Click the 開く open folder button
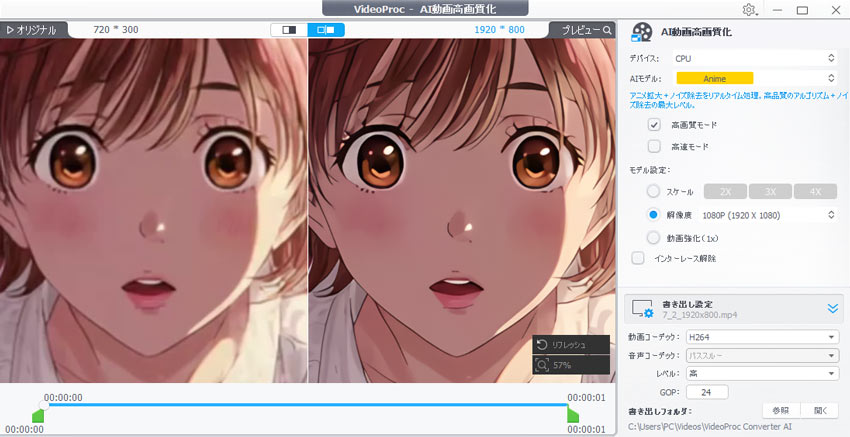The height and width of the screenshot is (437, 850). coord(820,410)
